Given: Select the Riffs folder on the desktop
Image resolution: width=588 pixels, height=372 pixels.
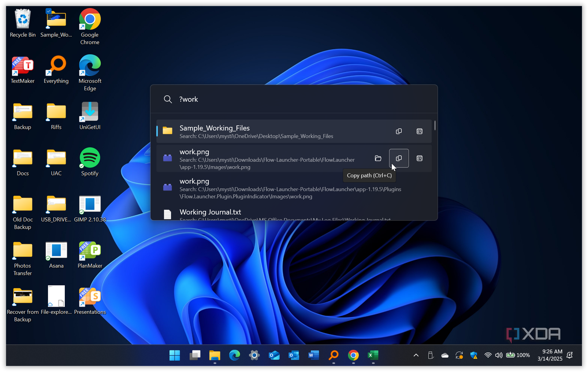Looking at the screenshot, I should [56, 116].
